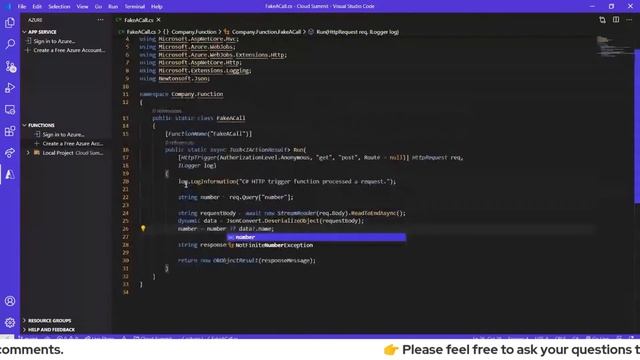This screenshot has width=640, height=360.
Task: Click return OkObjectResult line 30
Action: pyautogui.click(x=247, y=260)
